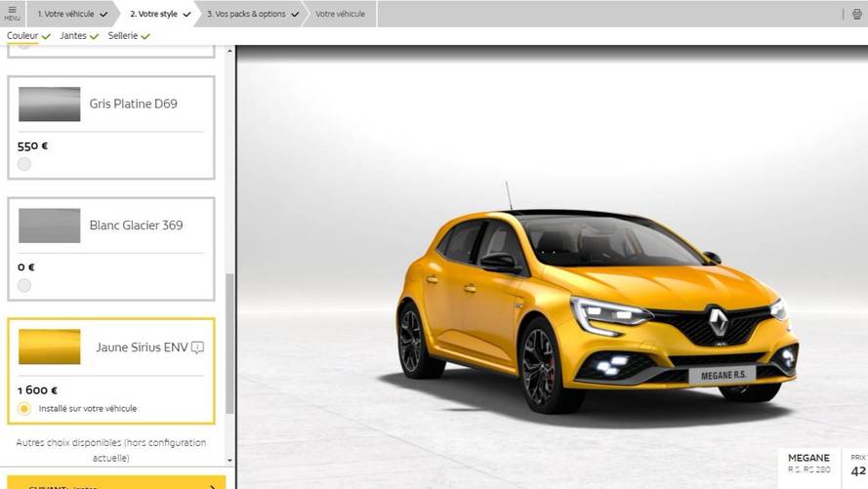Screen dimensions: 868x489
Task: Open info icon next to Jaune Sirius
Action: point(198,347)
